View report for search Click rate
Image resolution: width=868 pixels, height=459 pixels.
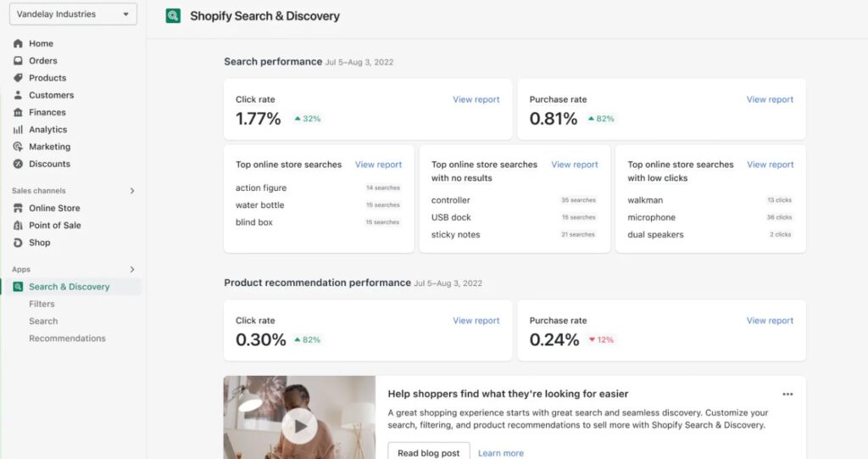click(476, 99)
